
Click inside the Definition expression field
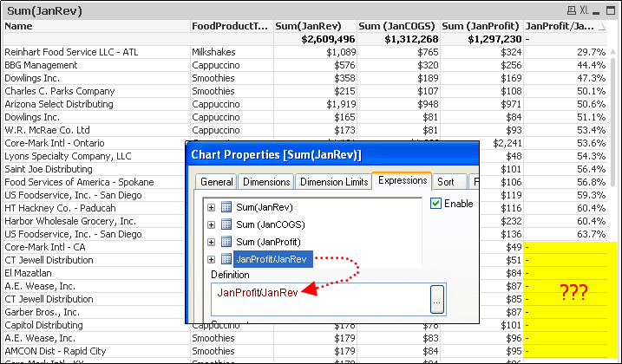[319, 299]
